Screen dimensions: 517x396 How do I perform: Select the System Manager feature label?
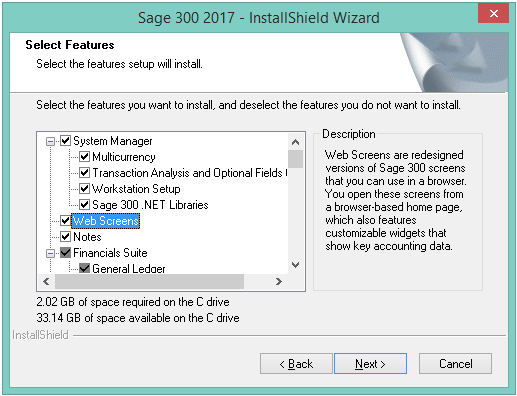point(113,141)
